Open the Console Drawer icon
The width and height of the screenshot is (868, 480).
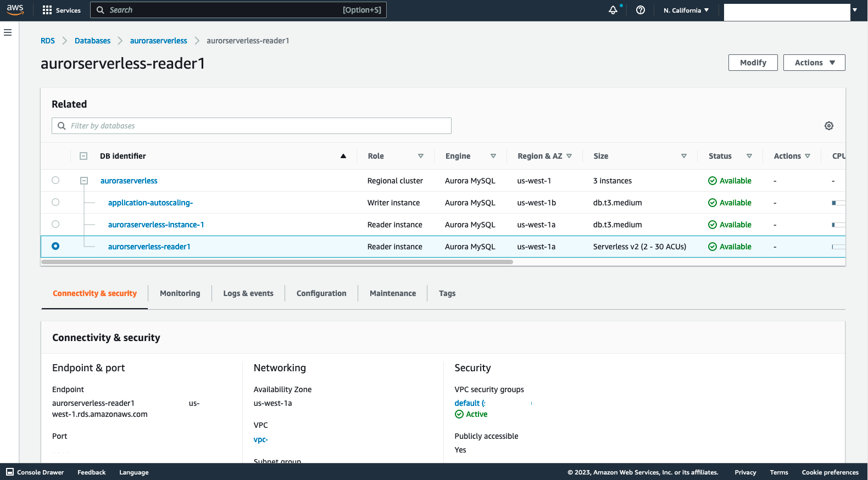10,472
